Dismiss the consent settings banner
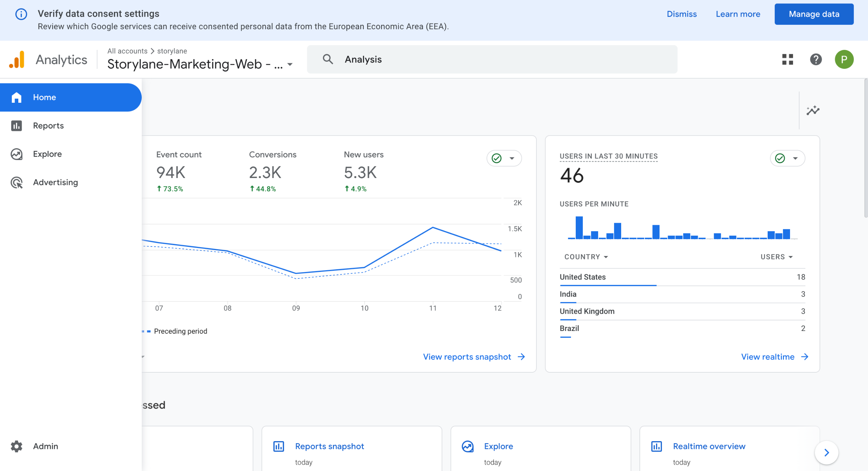868x471 pixels. [682, 14]
